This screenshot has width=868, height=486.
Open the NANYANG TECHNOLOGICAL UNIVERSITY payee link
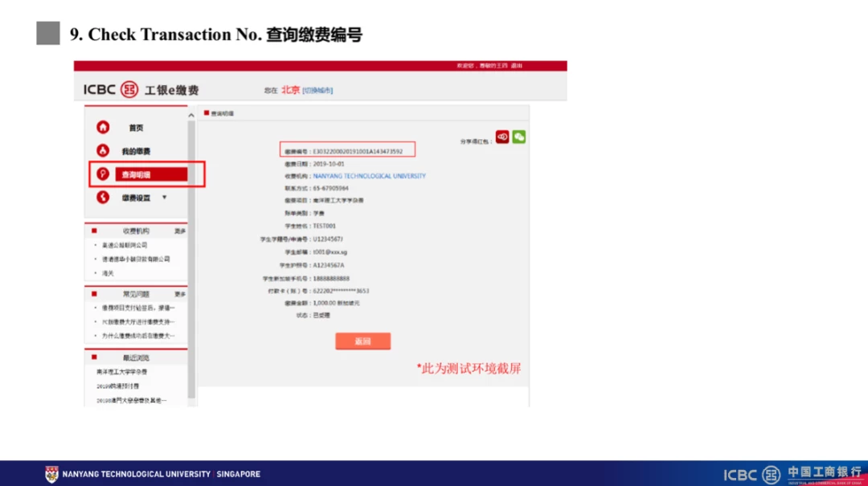[369, 176]
